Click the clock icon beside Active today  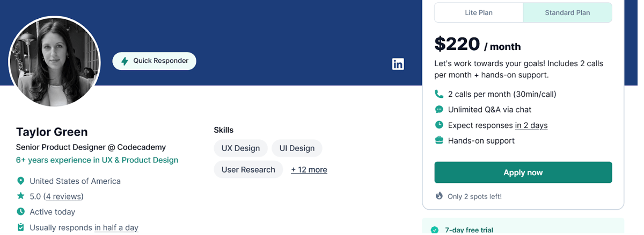(x=20, y=212)
